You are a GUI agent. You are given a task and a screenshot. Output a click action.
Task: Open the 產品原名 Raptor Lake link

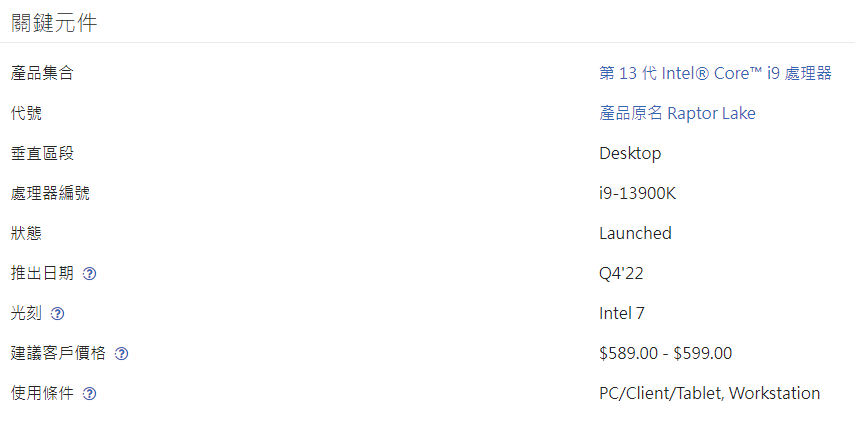tap(677, 113)
